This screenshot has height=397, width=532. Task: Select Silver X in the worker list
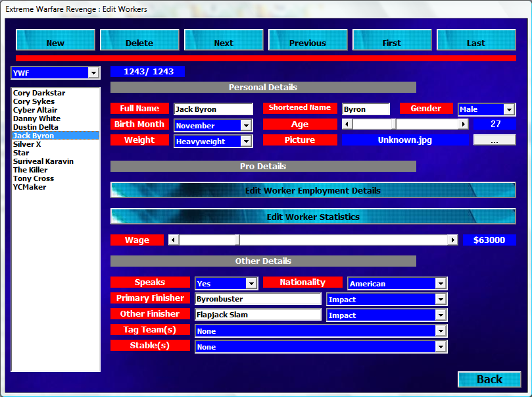tap(27, 144)
